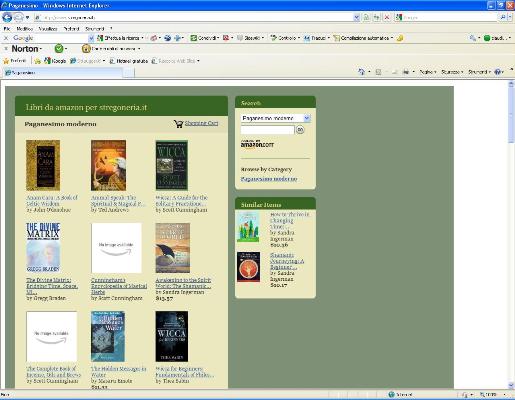Open the Sicurezza command bar menu

coord(452,72)
